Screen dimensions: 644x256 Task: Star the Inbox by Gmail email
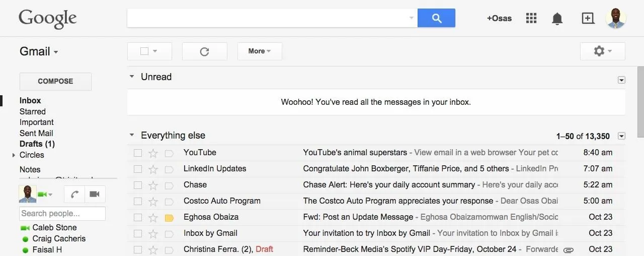tap(153, 233)
